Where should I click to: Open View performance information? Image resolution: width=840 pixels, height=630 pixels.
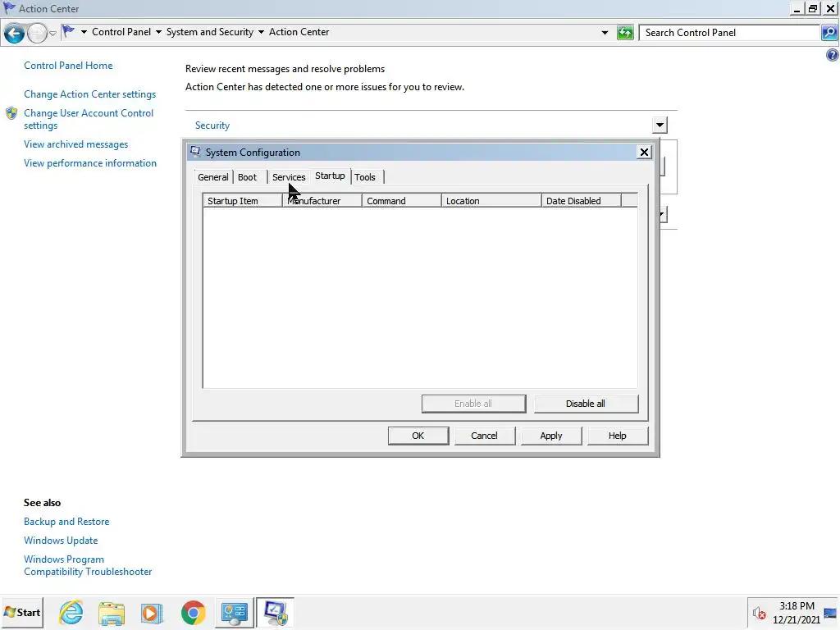click(x=90, y=163)
